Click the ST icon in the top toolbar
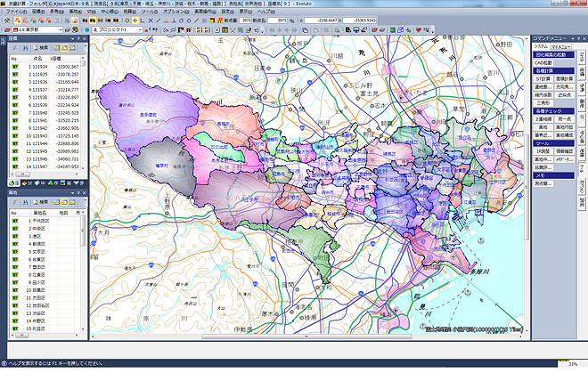Image resolution: width=588 pixels, height=381 pixels. coord(100,20)
